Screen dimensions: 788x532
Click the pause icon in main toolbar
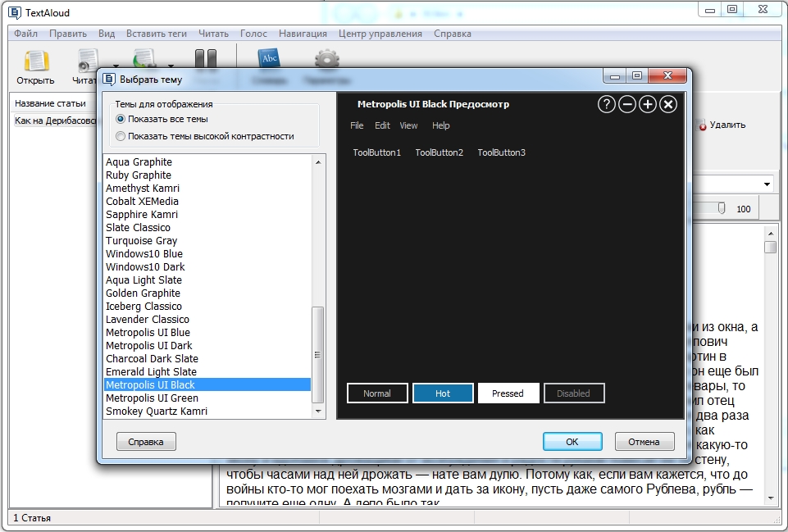pyautogui.click(x=206, y=59)
